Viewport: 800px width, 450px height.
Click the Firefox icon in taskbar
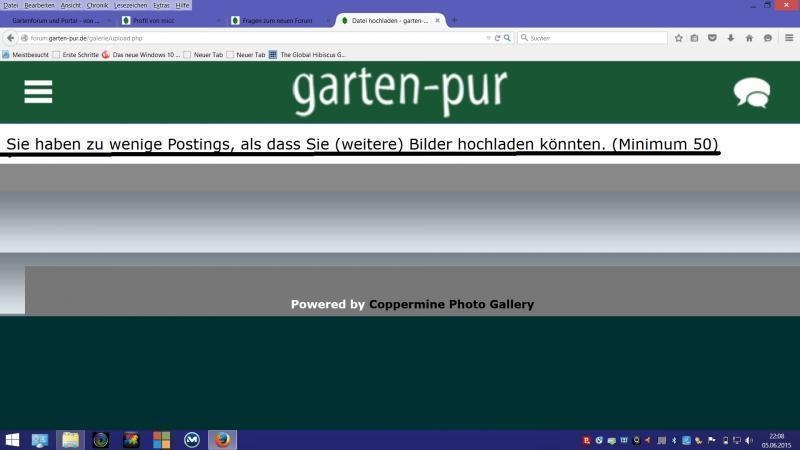pos(222,440)
